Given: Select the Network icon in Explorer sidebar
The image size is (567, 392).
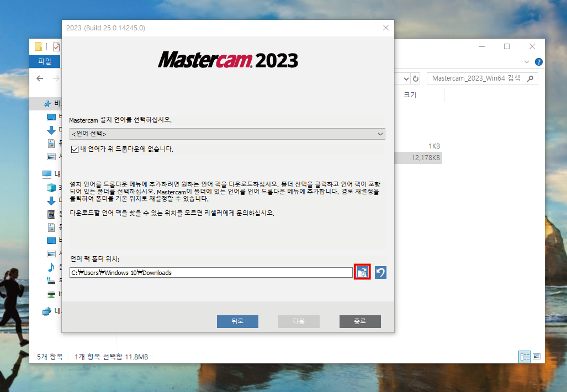Looking at the screenshot, I should [46, 311].
